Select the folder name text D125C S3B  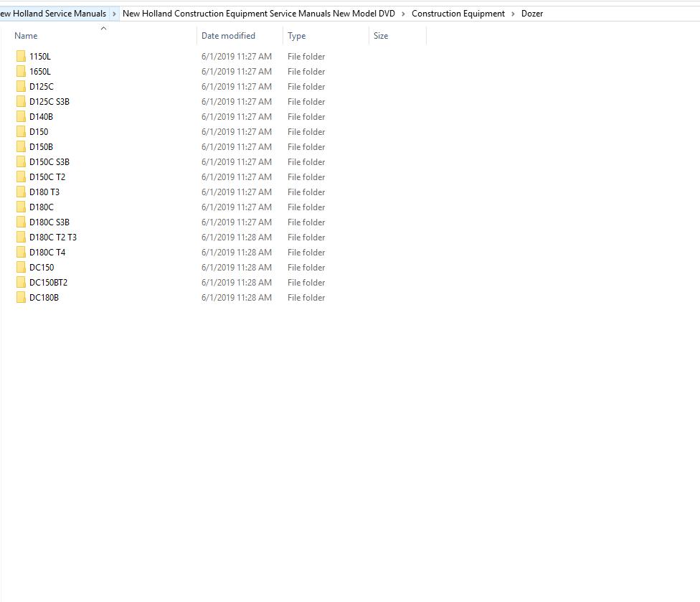(x=49, y=101)
